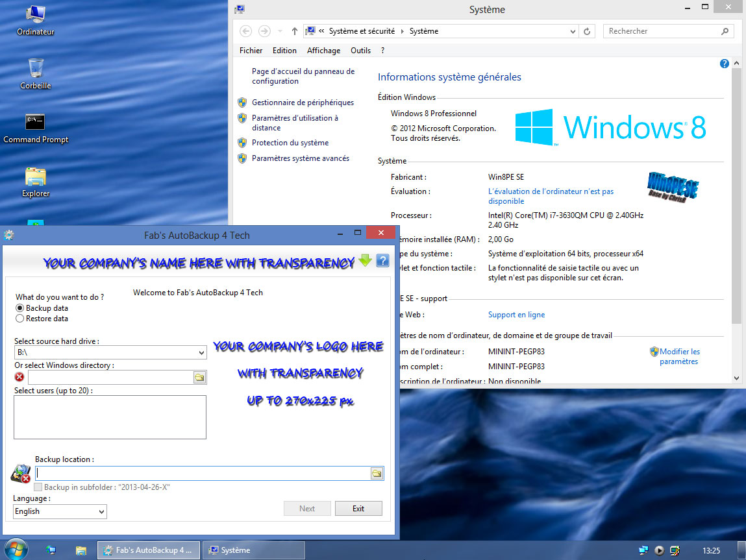Open Page d'accueil du panneau de configuration
The image size is (746, 560).
303,76
